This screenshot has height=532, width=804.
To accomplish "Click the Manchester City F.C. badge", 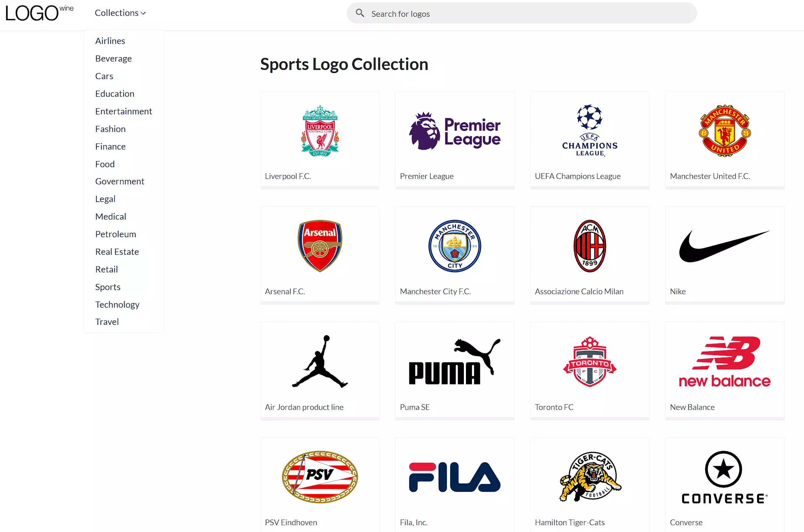I will (x=454, y=246).
